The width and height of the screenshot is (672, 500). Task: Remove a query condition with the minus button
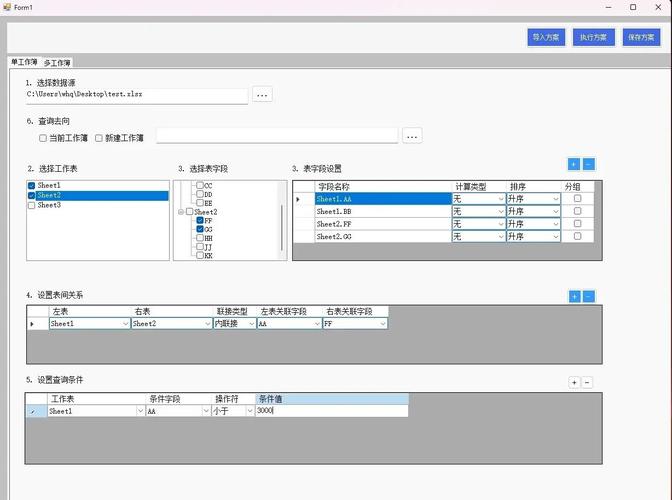click(x=587, y=382)
